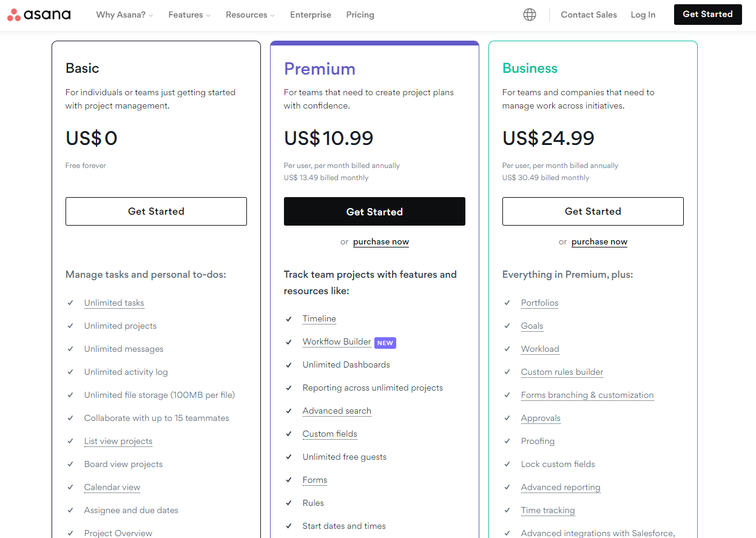Viewport: 756px width, 538px height.
Task: Click purchase now under Business plan
Action: pyautogui.click(x=599, y=241)
